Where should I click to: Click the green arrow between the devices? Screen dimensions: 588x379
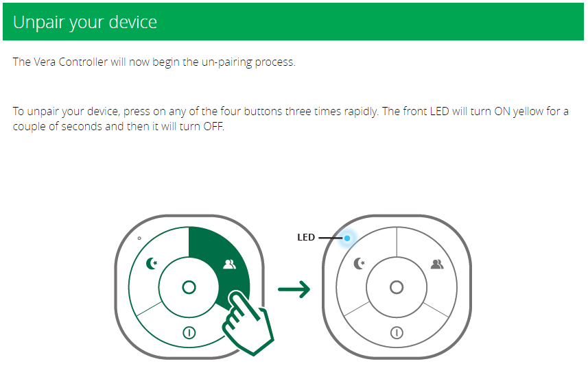[294, 289]
